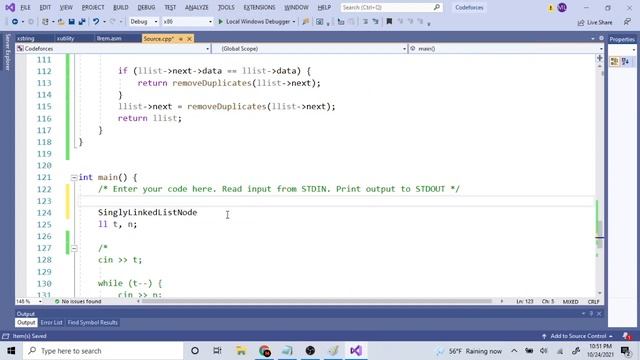Click the Save All toolbar icon
The width and height of the screenshot is (640, 360).
82,22
